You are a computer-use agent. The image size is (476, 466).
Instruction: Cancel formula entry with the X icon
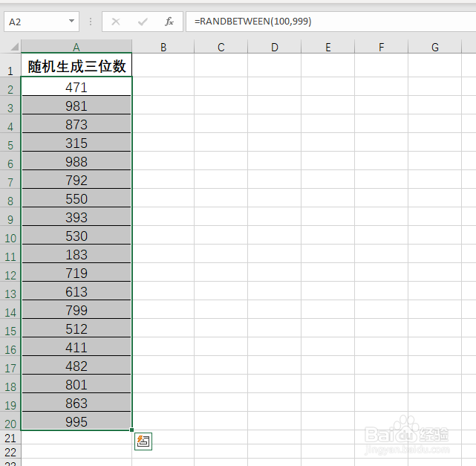(x=116, y=22)
